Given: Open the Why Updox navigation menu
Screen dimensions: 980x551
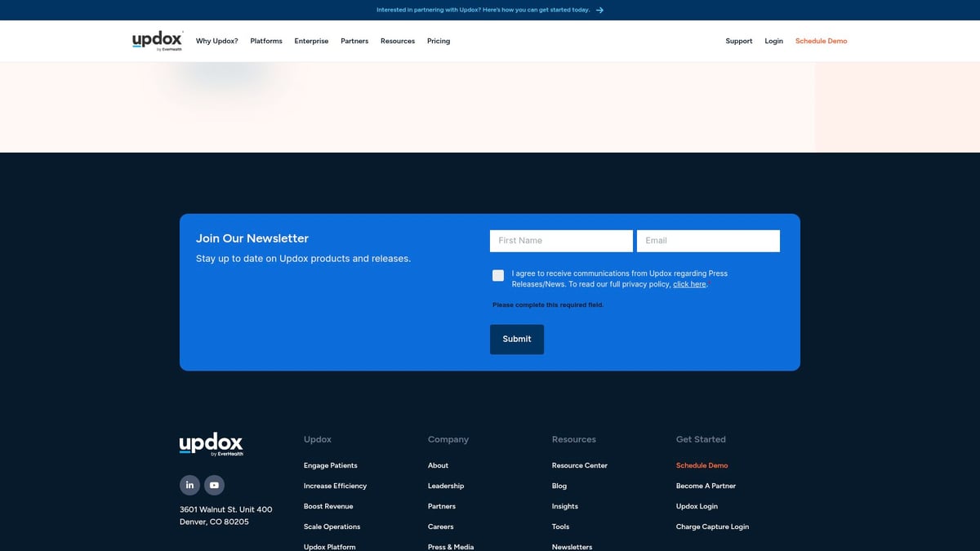Looking at the screenshot, I should [216, 41].
